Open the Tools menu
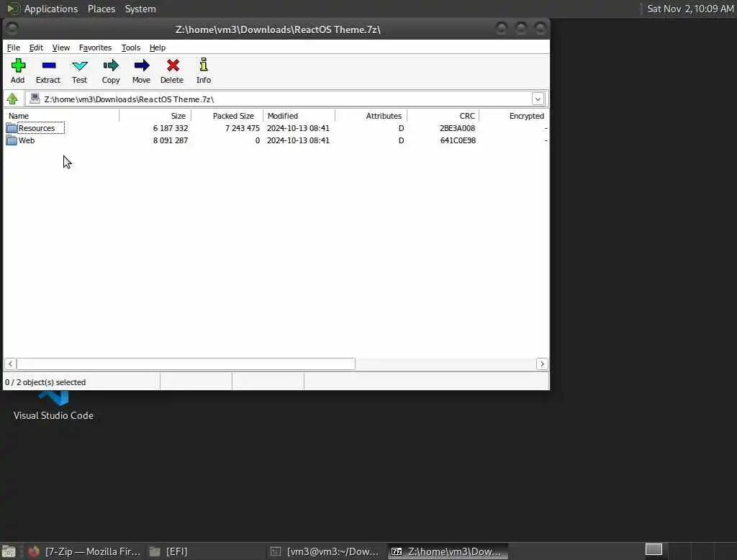737x560 pixels. [x=131, y=48]
